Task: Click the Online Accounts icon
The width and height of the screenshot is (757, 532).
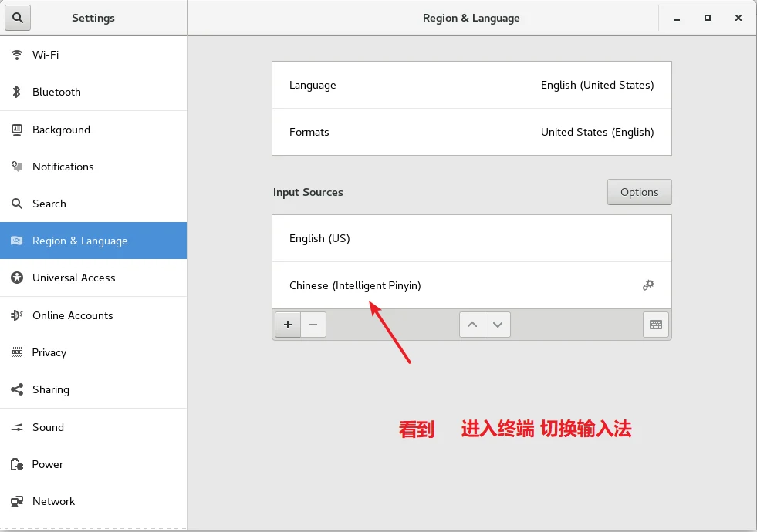Action: point(17,315)
